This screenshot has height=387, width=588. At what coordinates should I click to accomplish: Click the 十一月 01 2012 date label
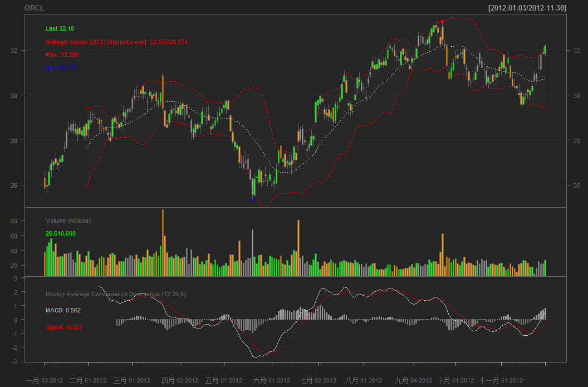(x=501, y=380)
